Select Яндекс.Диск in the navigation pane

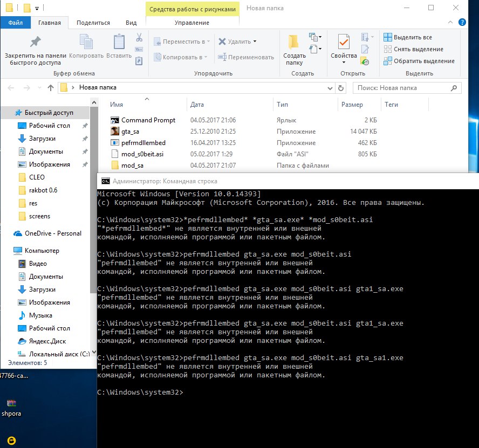(47, 341)
